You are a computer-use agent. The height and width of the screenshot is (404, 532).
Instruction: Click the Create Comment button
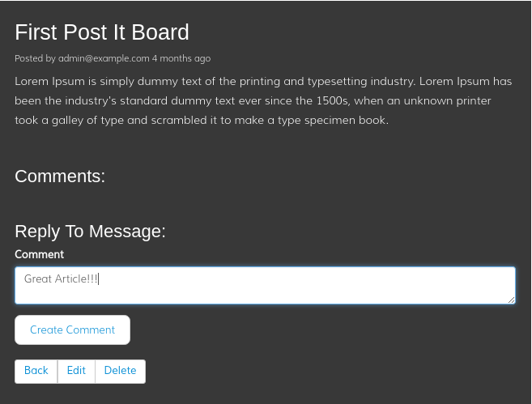[x=72, y=330]
